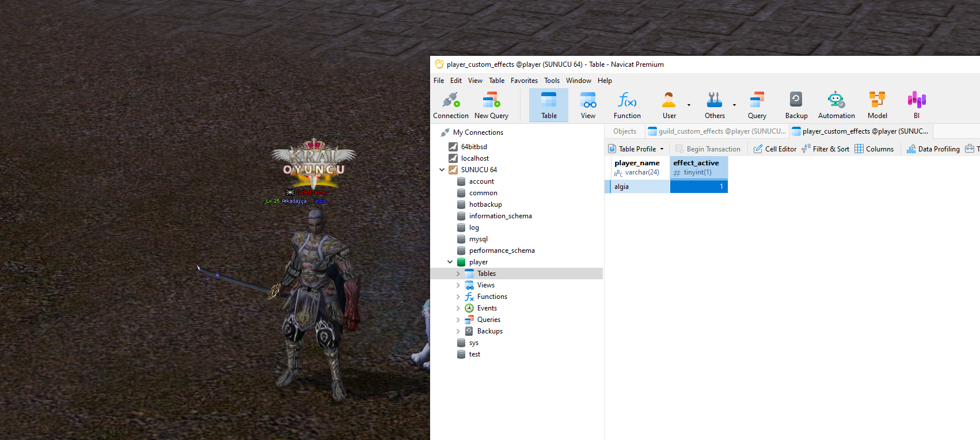Open the Table Profile dropdown

pyautogui.click(x=637, y=149)
